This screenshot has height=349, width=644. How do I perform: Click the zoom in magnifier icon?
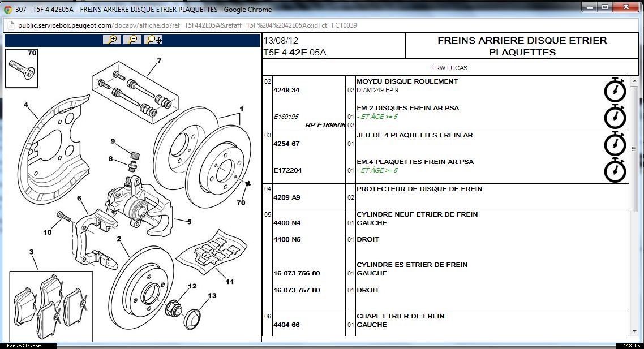click(112, 40)
